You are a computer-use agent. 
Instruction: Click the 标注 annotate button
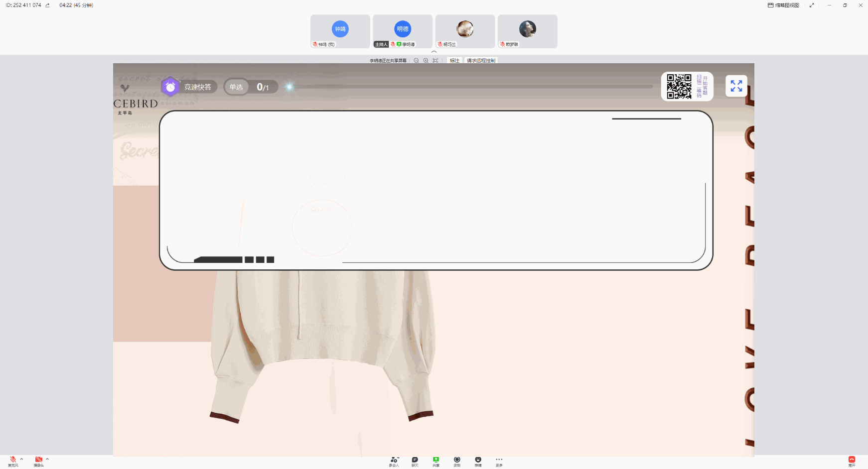point(454,61)
